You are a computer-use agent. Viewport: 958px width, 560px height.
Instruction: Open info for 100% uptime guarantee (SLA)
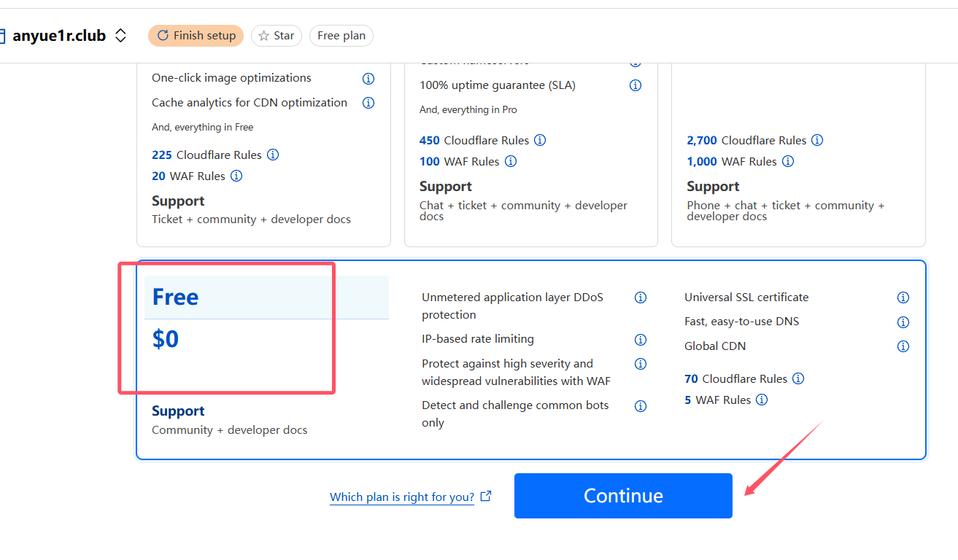point(636,85)
